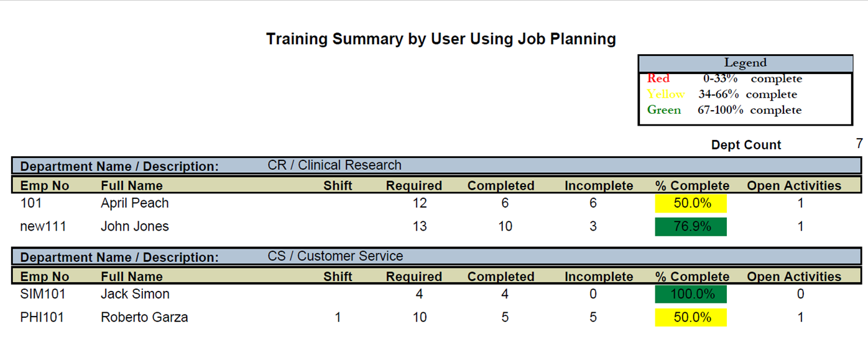The width and height of the screenshot is (868, 337).
Task: Click employee number PHI101
Action: (42, 317)
